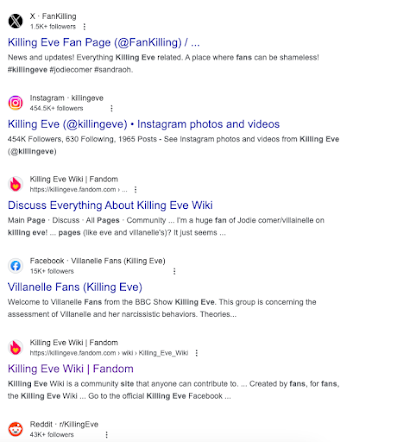Open Killing Eve (@killingeve) Instagram photos link

(144, 124)
